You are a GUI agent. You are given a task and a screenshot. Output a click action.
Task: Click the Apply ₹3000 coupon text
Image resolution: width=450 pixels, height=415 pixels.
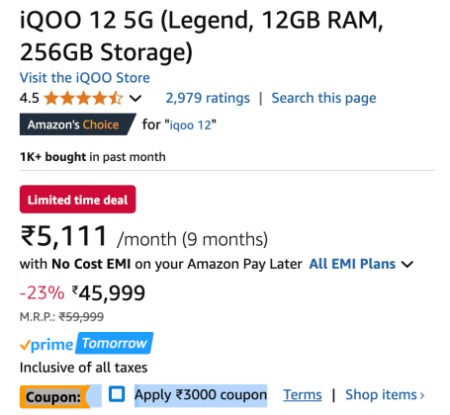[x=201, y=395]
